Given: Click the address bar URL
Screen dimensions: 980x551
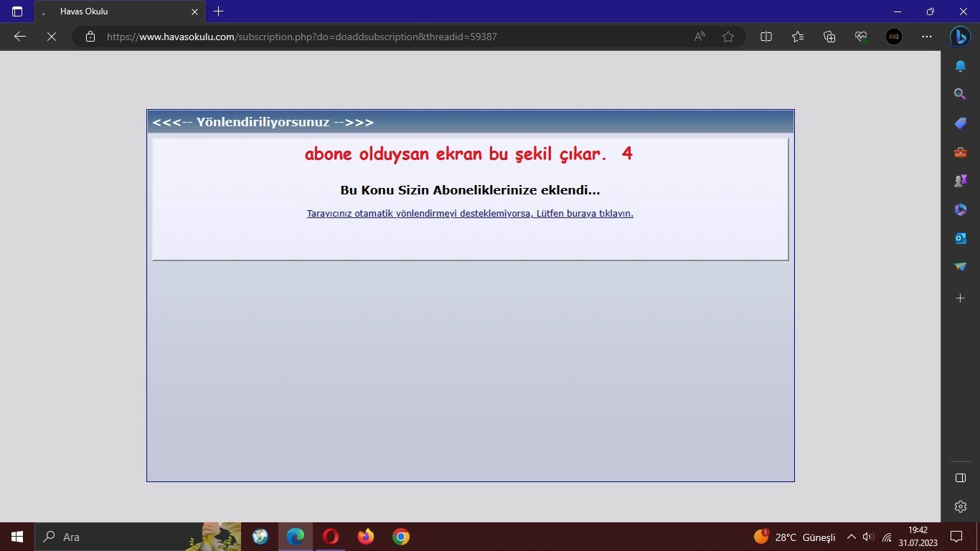Looking at the screenshot, I should tap(302, 37).
